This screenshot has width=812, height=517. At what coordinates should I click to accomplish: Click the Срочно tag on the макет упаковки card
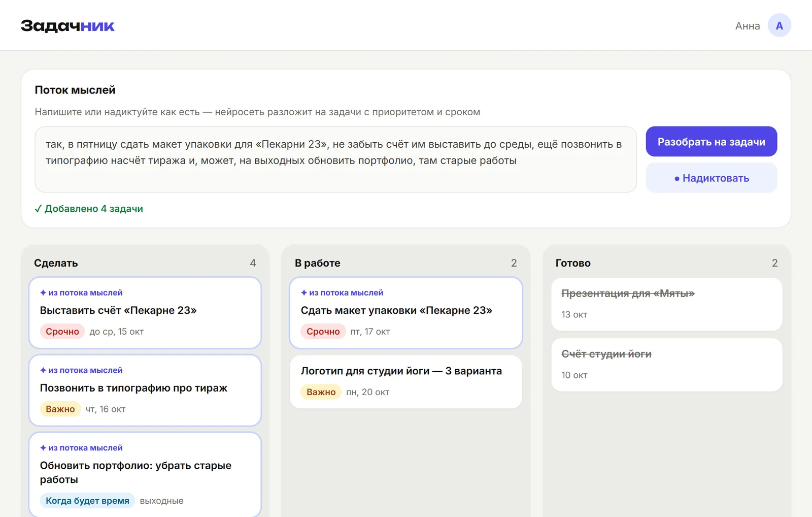[323, 332]
